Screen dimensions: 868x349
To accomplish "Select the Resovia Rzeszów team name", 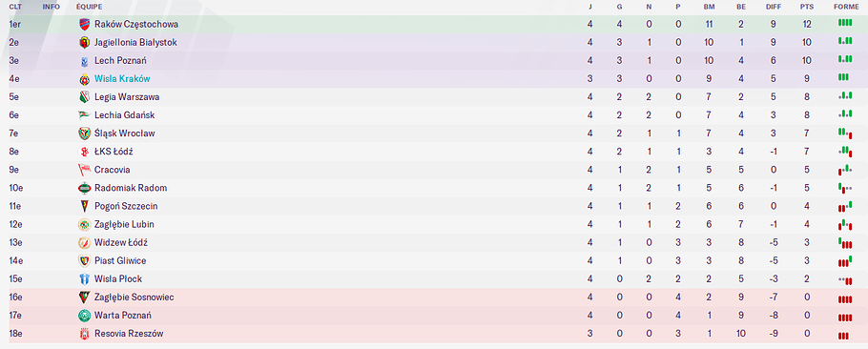I will point(129,334).
